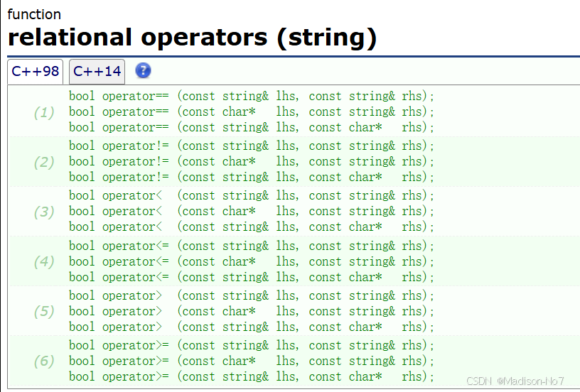The height and width of the screenshot is (392, 580).
Task: Click operator>= line with const char* rhs
Action: [252, 377]
